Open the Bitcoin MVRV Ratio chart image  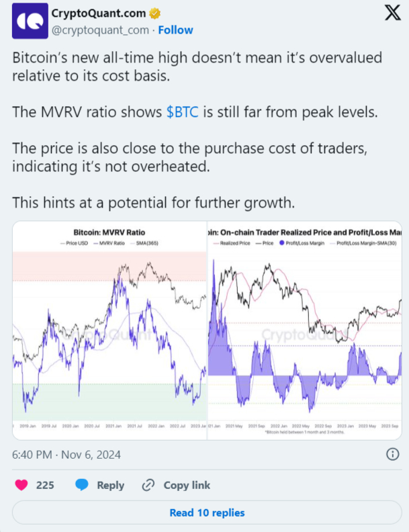pos(110,329)
